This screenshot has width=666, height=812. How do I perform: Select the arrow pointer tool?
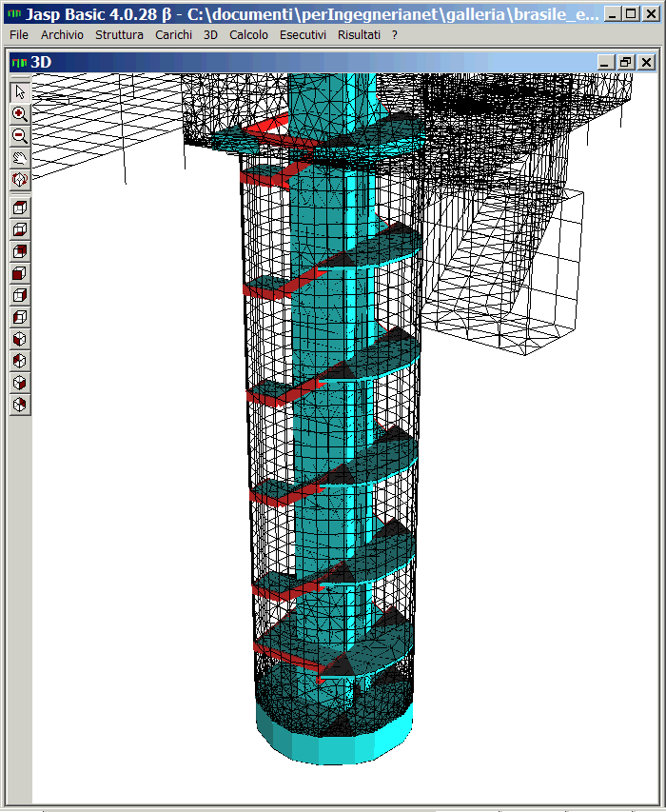20,92
